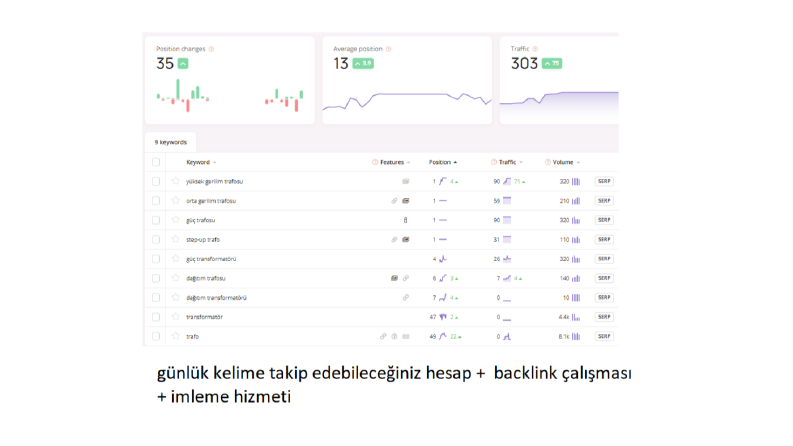Check the 'trafo' row checkbox
The image size is (793, 446).
coord(156,336)
